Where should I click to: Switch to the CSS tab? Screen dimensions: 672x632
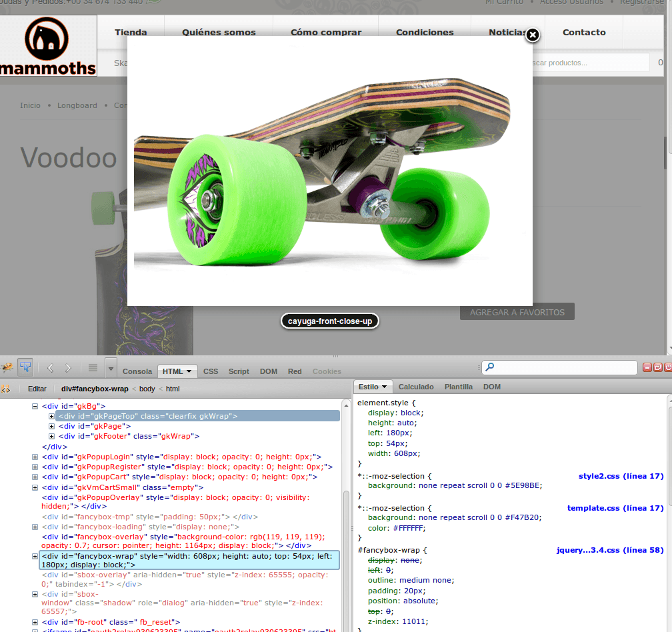(x=211, y=371)
